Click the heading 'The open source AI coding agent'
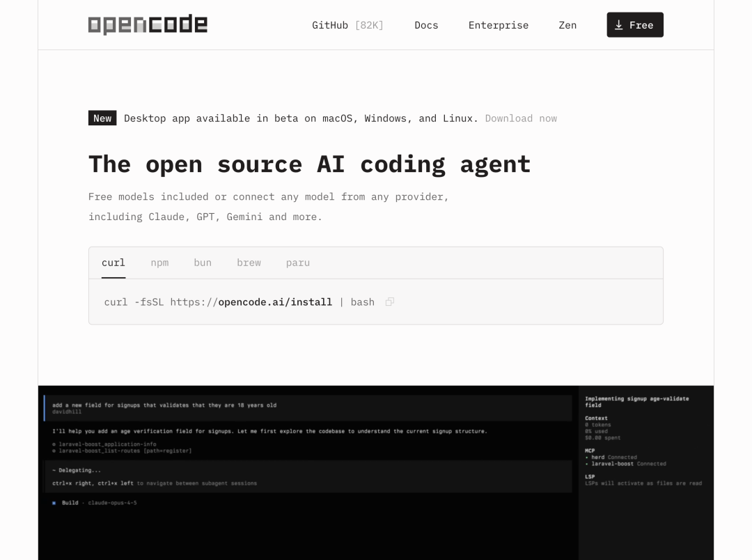The height and width of the screenshot is (560, 752). [x=309, y=164]
